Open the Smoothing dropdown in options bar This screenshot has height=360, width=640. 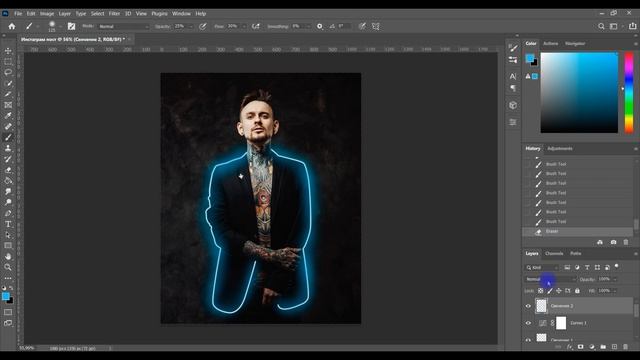308,26
